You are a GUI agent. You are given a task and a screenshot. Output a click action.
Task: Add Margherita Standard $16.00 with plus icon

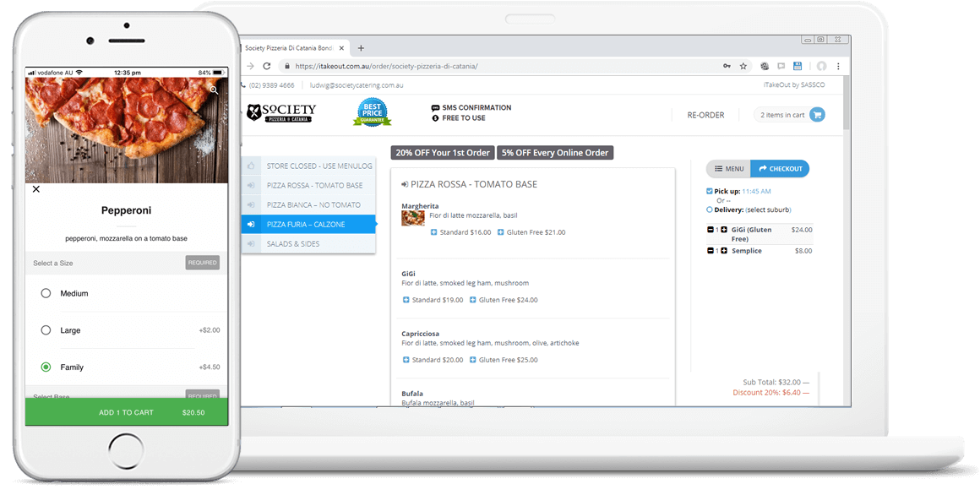pyautogui.click(x=434, y=232)
